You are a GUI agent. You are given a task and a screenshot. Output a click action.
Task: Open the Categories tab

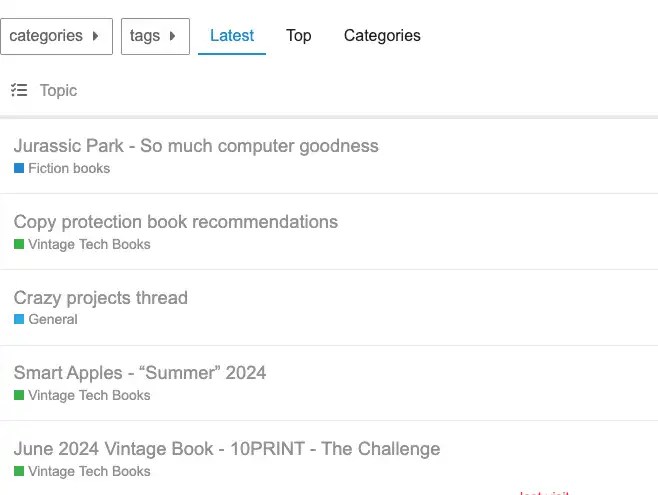[x=382, y=36]
